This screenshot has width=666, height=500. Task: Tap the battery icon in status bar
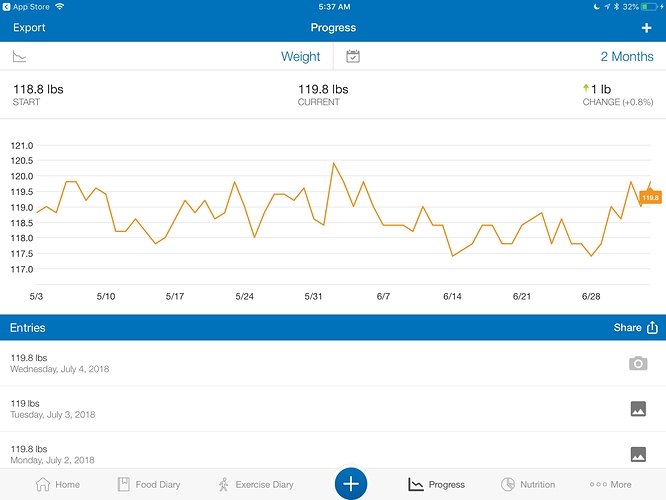(649, 7)
